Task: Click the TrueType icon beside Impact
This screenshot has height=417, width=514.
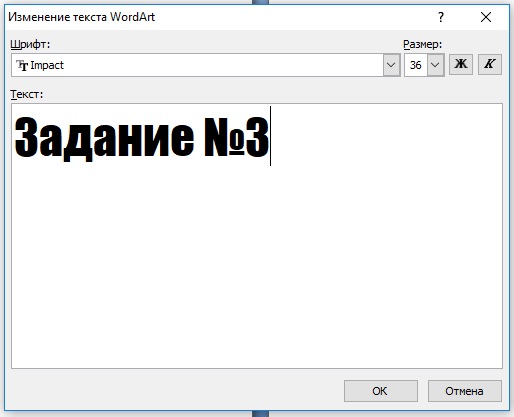Action: tap(22, 65)
